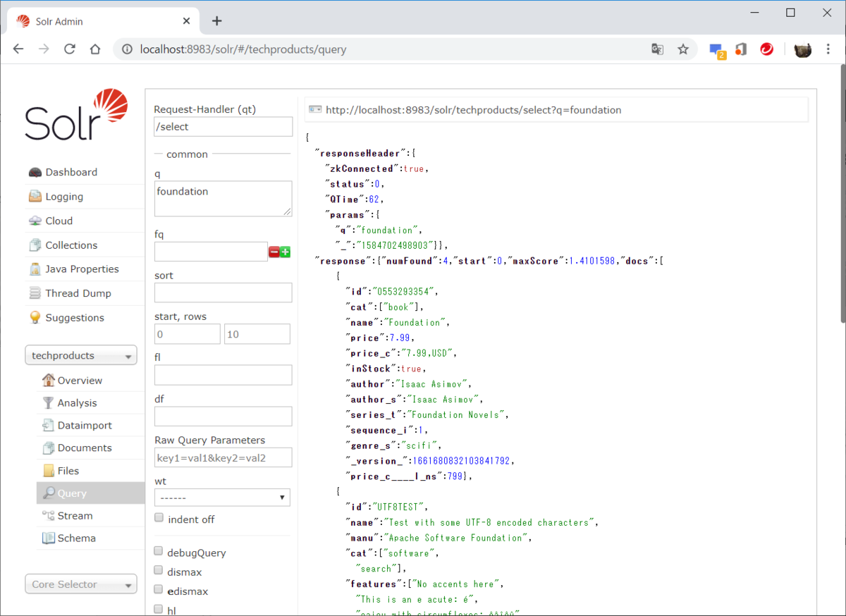The width and height of the screenshot is (846, 616).
Task: Click the start field showing 0
Action: point(188,334)
